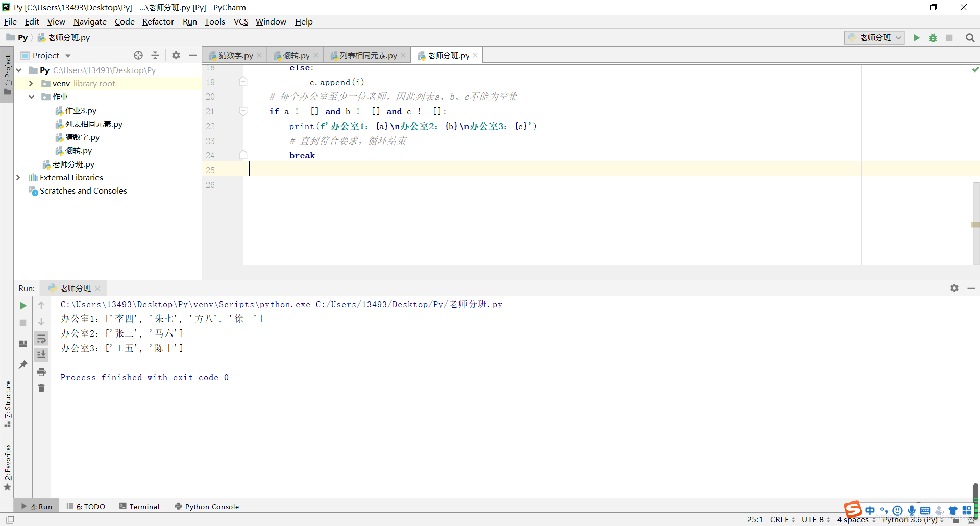Open Sogou soft keyboard icon
Image resolution: width=980 pixels, height=526 pixels.
[x=925, y=510]
